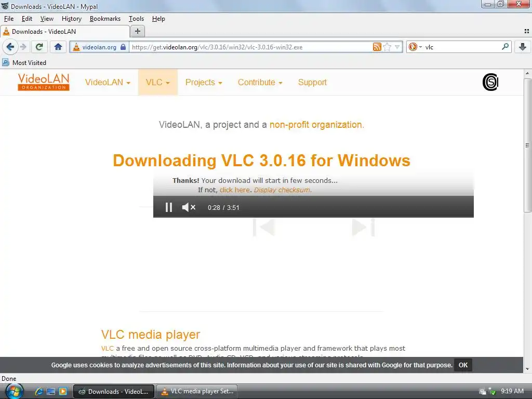
Task: Open the Windows Start orb
Action: point(14,391)
